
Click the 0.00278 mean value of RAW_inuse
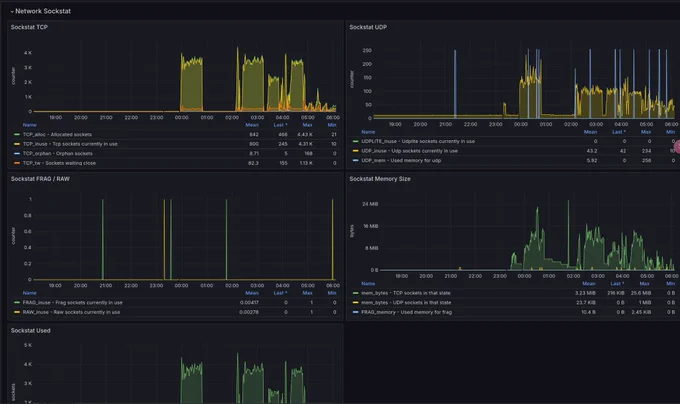[249, 312]
